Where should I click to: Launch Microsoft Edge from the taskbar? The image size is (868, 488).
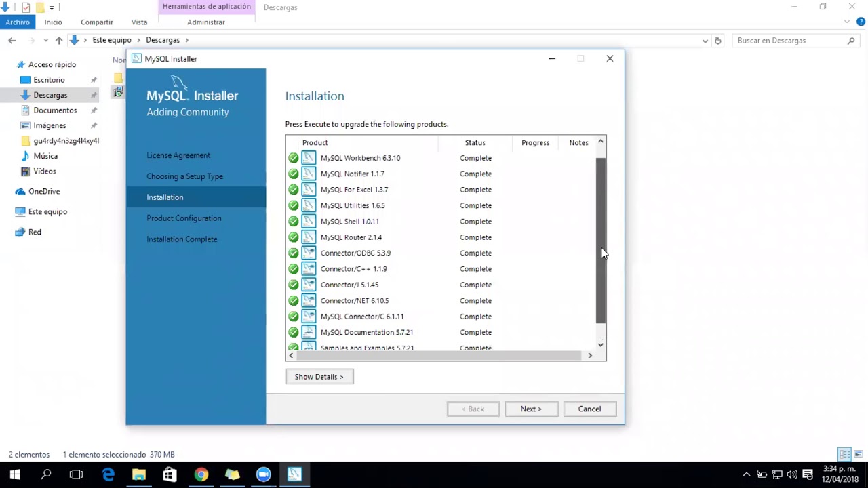[108, 474]
